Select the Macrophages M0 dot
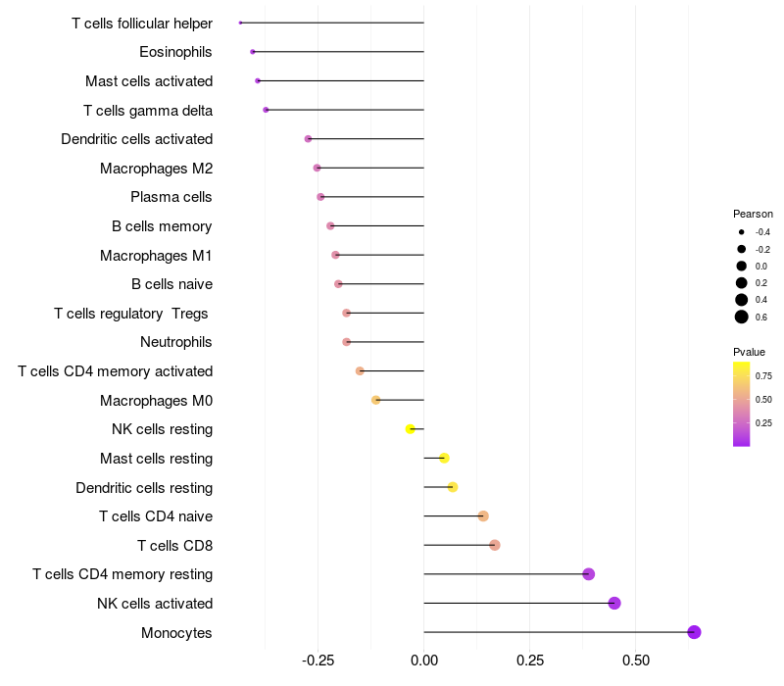 375,400
